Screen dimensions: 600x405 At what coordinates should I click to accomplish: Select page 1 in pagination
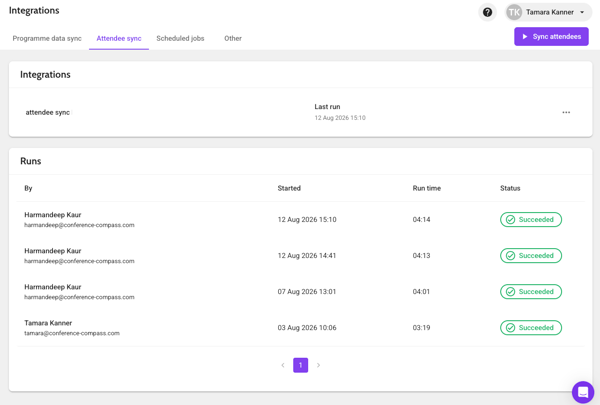click(300, 365)
